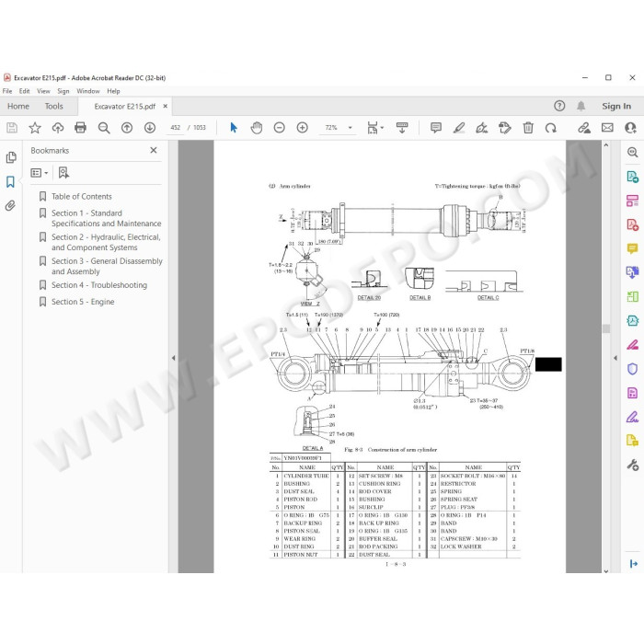Screen dimensions: 644x644
Task: Open the Table of Contents bookmark
Action: click(81, 196)
